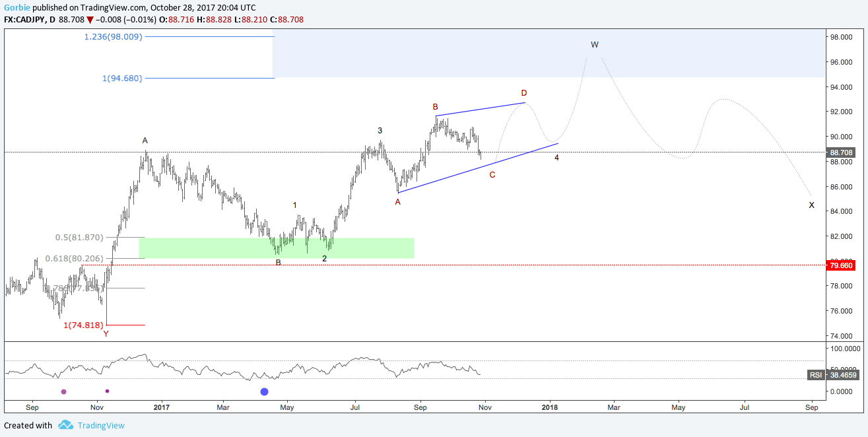Image resolution: width=868 pixels, height=437 pixels.
Task: Click the 88.708 current price tag
Action: click(841, 152)
